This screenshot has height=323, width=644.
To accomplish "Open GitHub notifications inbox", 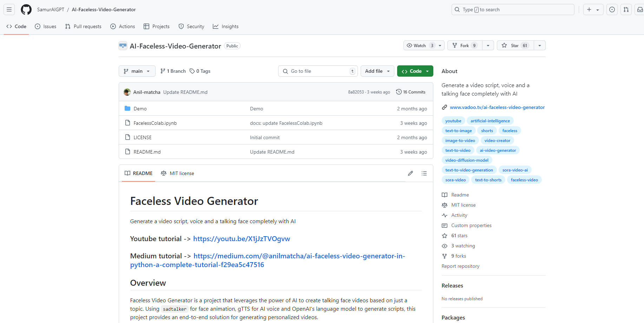I will [640, 9].
